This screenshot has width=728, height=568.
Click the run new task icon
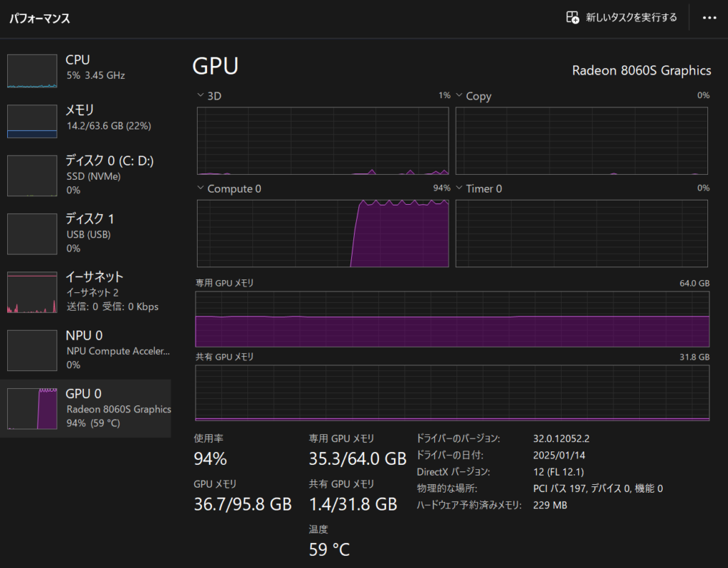click(572, 18)
